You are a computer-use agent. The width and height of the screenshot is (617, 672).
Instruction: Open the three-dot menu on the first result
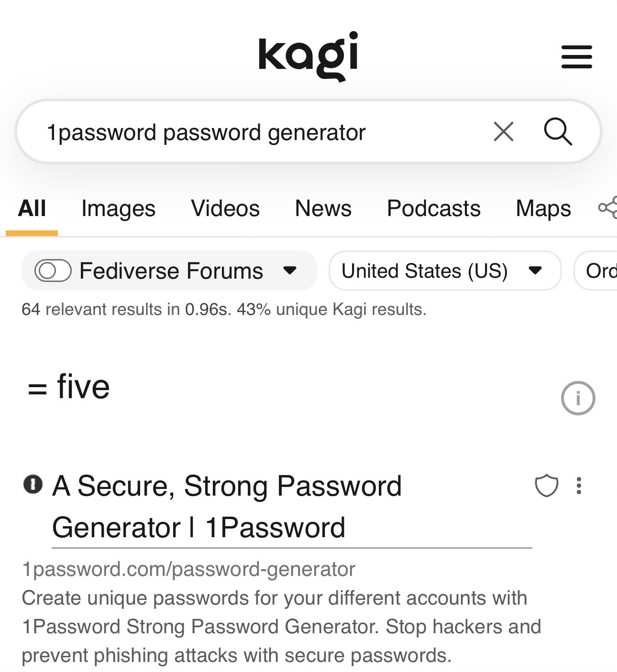(578, 487)
